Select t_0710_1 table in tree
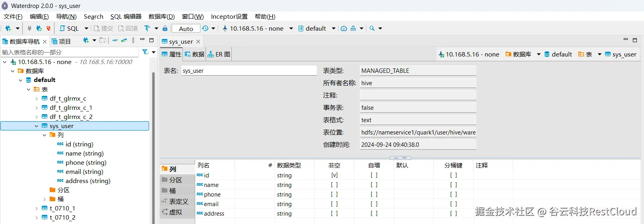Viewport: 644px width, 224px height. [x=62, y=208]
